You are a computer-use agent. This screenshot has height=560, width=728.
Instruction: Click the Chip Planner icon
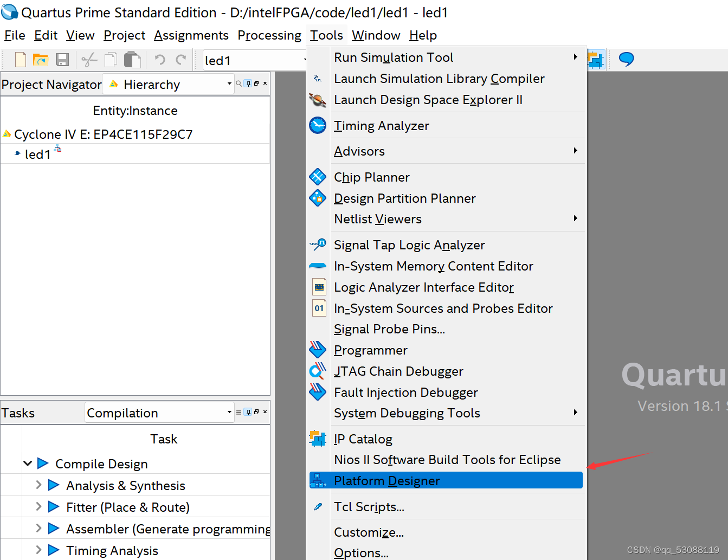pos(318,177)
